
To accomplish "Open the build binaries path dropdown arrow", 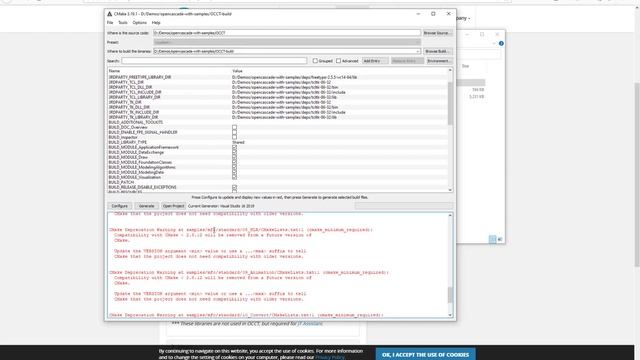I will (x=418, y=51).
